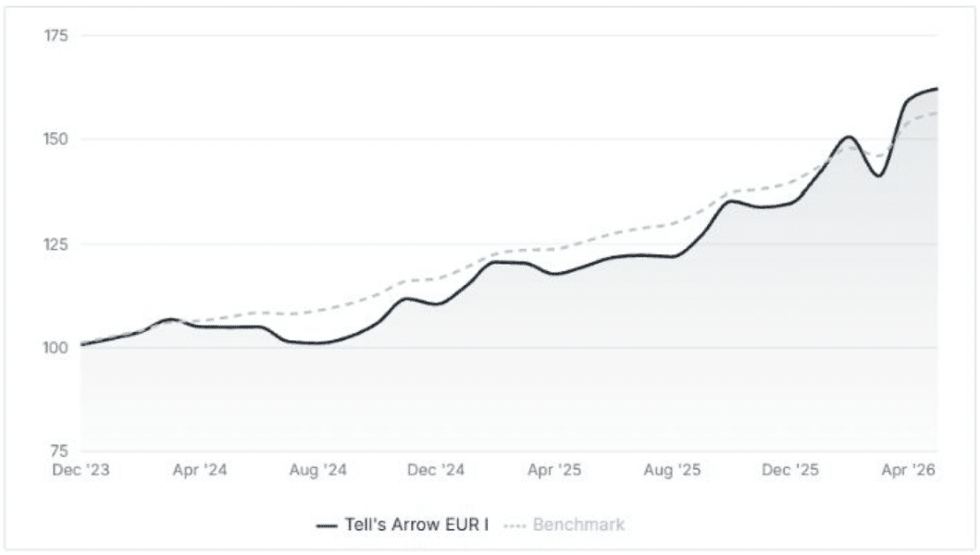
Task: Click the Aug '25 x-axis label
Action: point(672,469)
